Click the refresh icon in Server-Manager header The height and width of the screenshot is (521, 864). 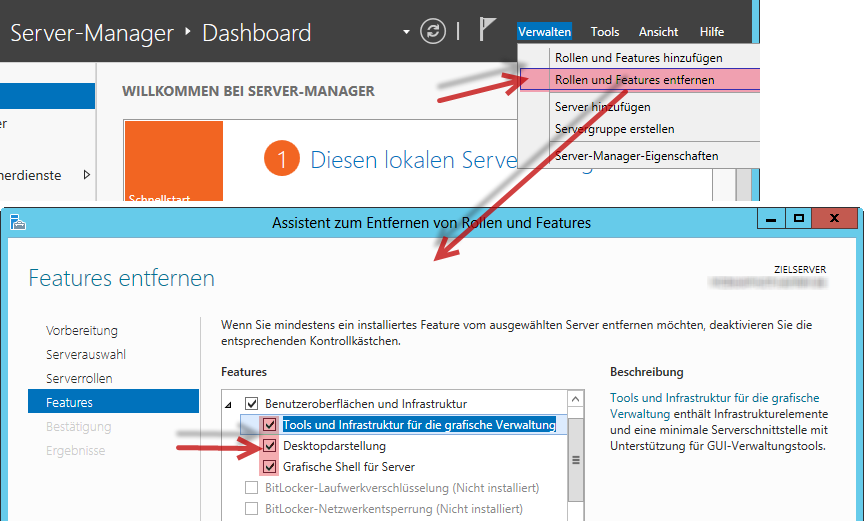click(x=433, y=31)
